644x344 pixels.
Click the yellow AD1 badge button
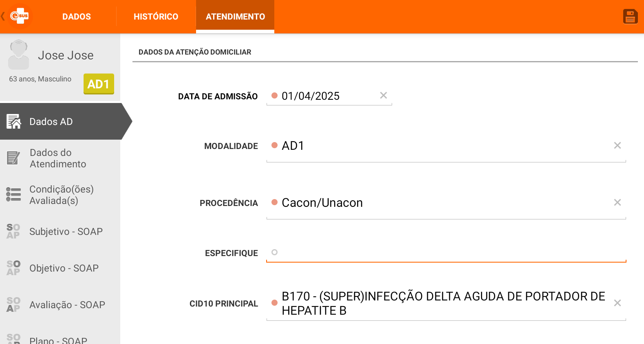tap(99, 84)
